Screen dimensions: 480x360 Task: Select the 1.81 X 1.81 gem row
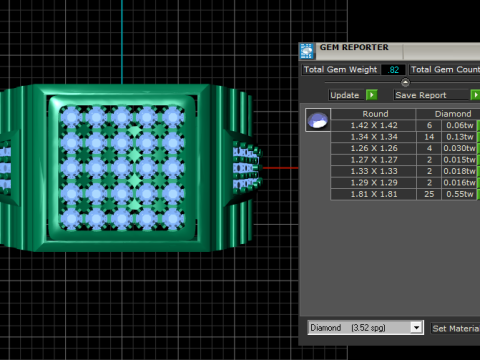(x=405, y=194)
